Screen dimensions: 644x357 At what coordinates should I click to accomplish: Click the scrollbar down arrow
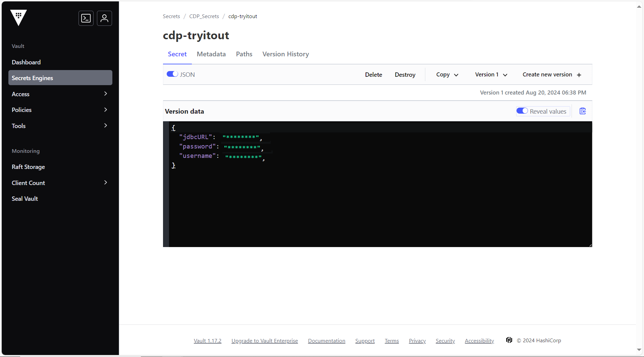(x=639, y=350)
